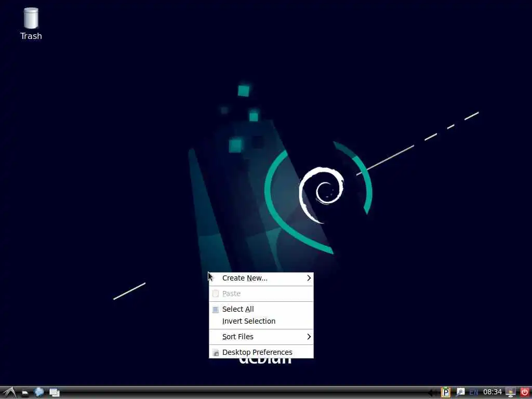
Task: Click the P clipboard tray icon
Action: click(x=445, y=393)
